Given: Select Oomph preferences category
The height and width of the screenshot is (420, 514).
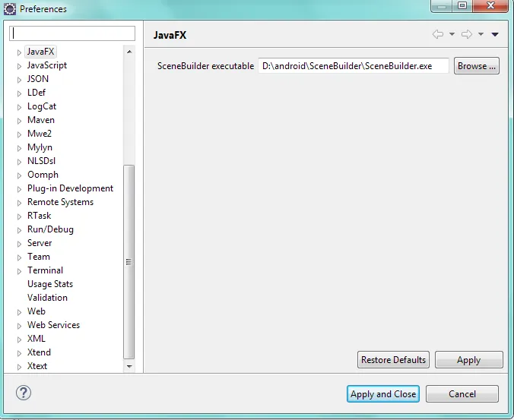Looking at the screenshot, I should click(43, 175).
